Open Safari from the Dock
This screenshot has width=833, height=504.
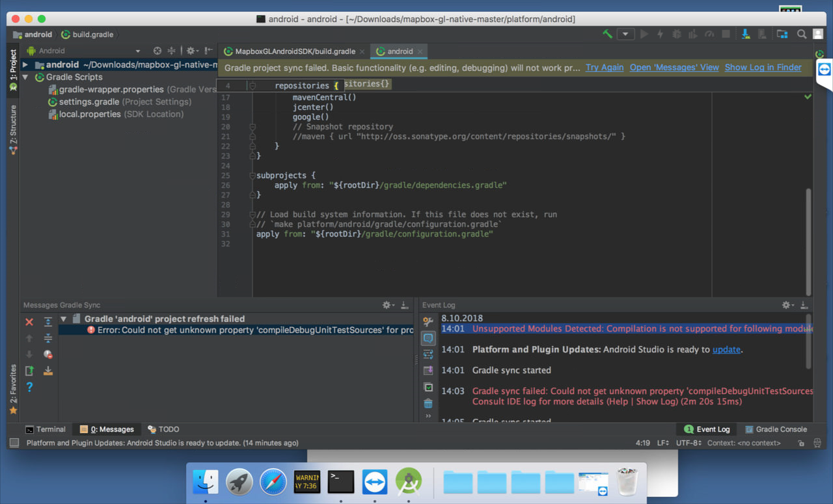pyautogui.click(x=273, y=482)
